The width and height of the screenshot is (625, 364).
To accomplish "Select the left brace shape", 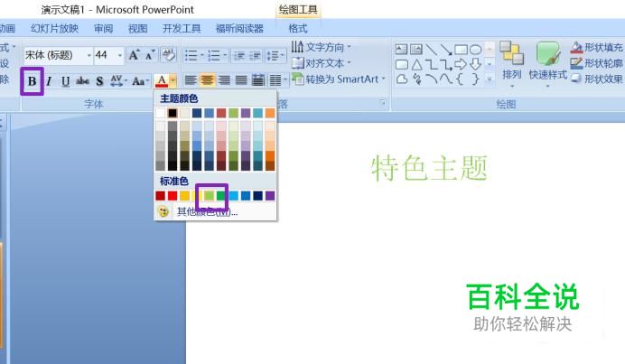I will click(460, 79).
